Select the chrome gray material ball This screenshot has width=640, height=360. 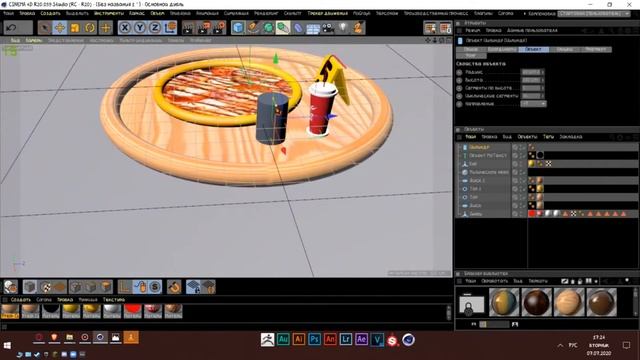click(x=112, y=311)
